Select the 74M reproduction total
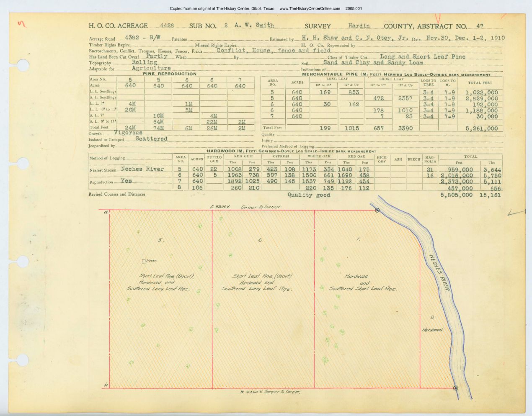532x416 pixels. (158, 128)
